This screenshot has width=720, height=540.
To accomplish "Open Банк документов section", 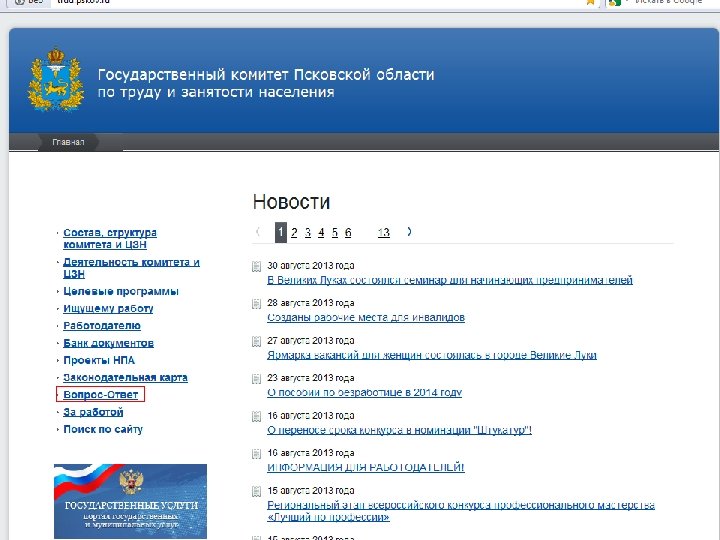I will coord(108,343).
